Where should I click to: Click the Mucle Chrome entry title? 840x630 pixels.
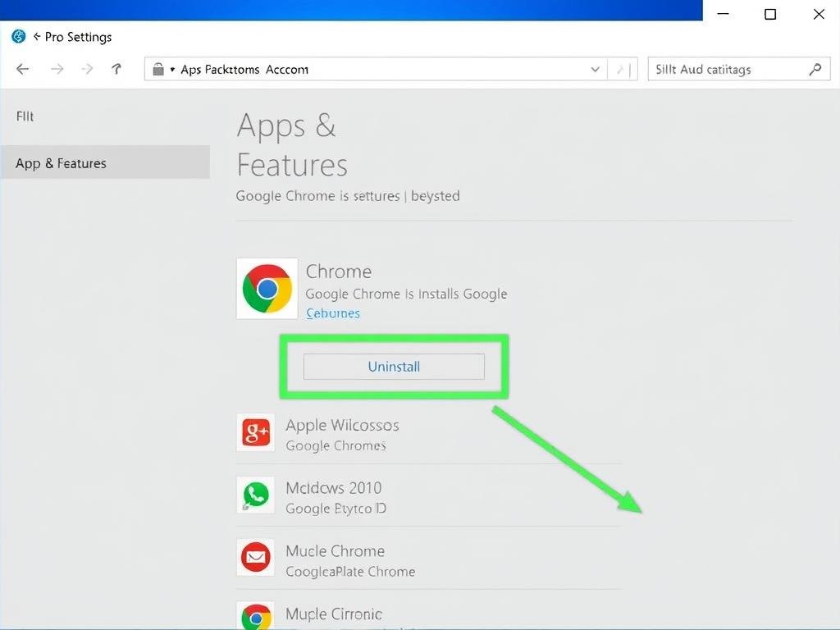point(335,550)
